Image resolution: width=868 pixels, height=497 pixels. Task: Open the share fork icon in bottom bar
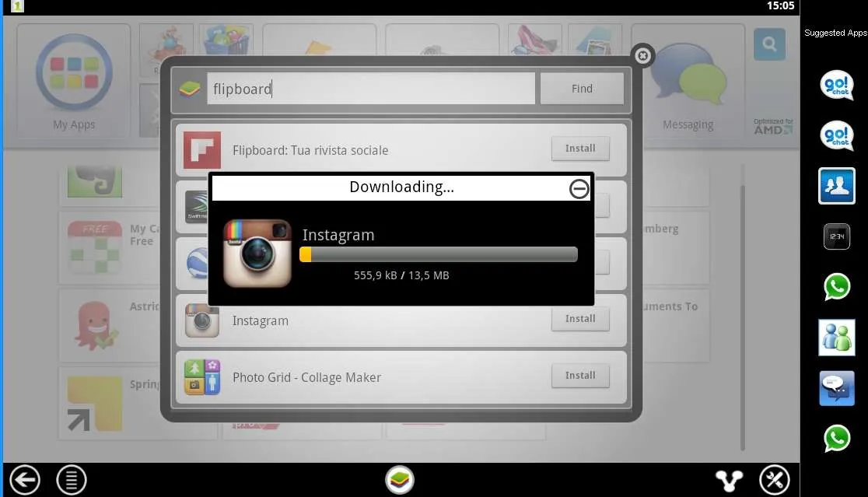(x=729, y=480)
